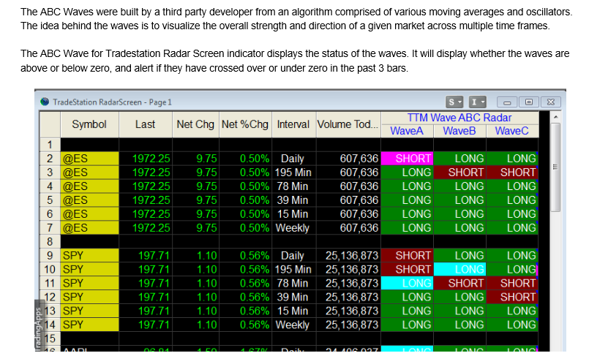
Task: Select row header number 1
Action: click(50, 145)
